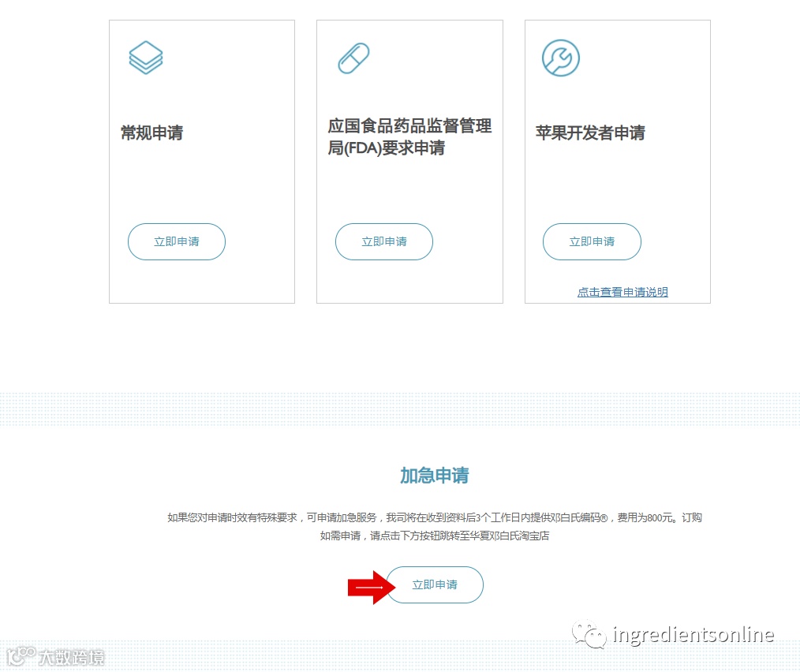The image size is (800, 672).
Task: Click 立即申请 under the 加急申请 section
Action: tap(435, 584)
